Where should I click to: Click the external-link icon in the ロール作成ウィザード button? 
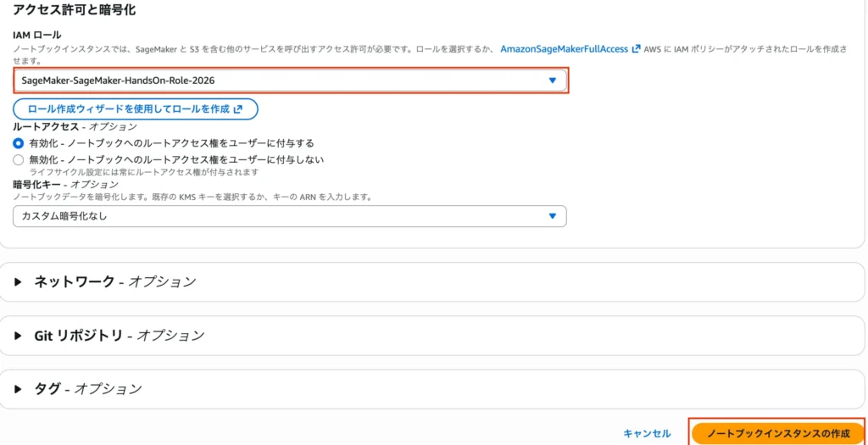238,109
